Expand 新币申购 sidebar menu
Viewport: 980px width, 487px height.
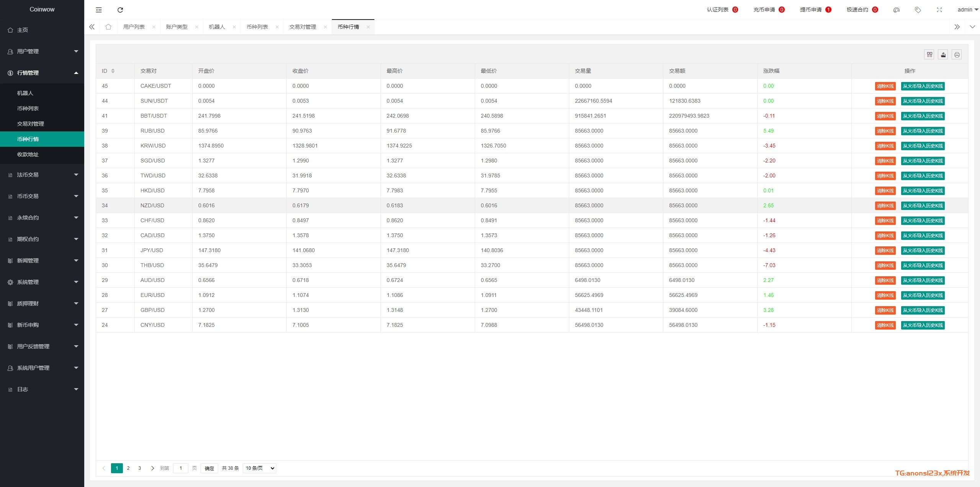pos(42,325)
